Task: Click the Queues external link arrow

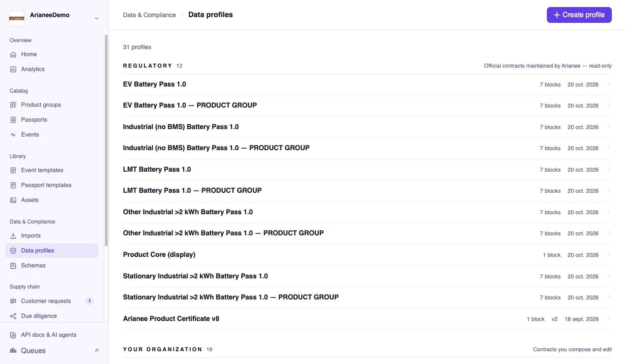Action: (x=97, y=350)
